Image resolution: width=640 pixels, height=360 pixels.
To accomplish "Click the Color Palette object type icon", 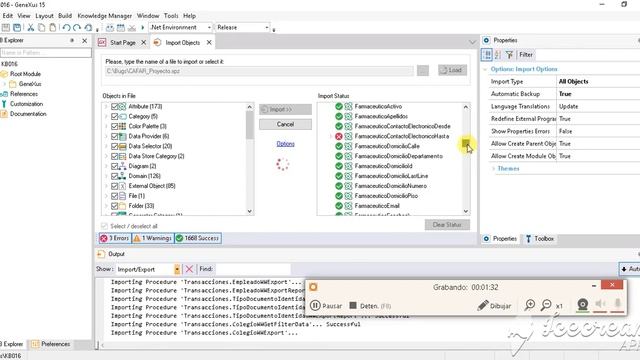I will [x=122, y=126].
